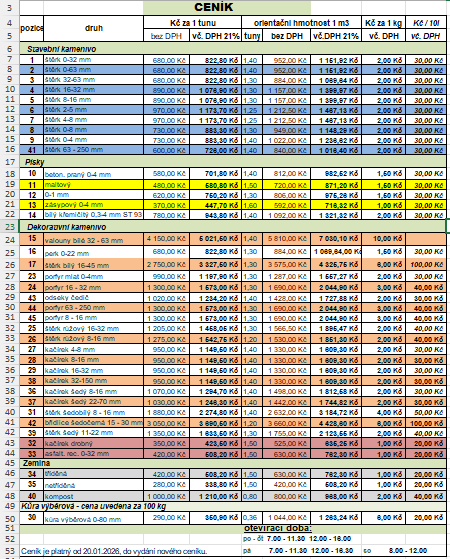This screenshot has width=450, height=559.
Task: Click the 'perk 0-22 mm' cell
Action: click(x=93, y=252)
